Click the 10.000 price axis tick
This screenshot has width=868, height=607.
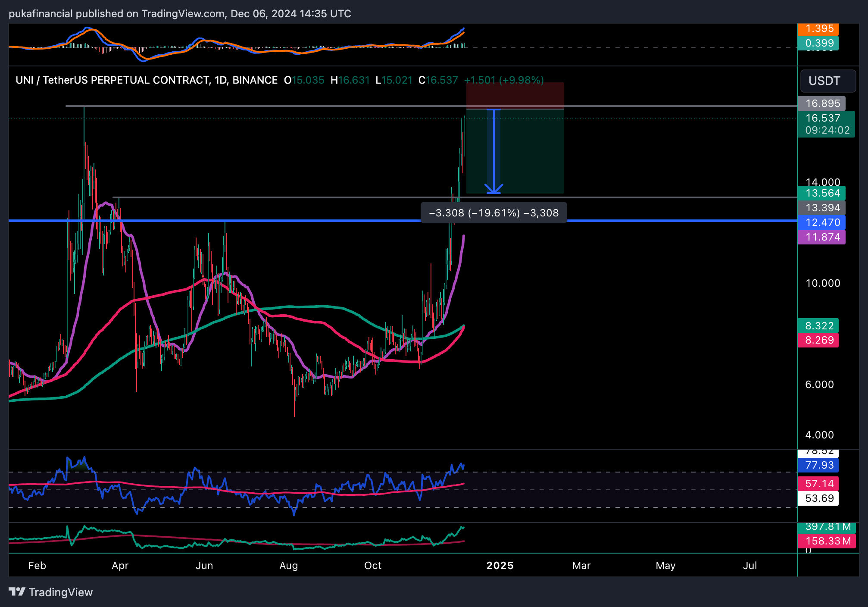[823, 283]
